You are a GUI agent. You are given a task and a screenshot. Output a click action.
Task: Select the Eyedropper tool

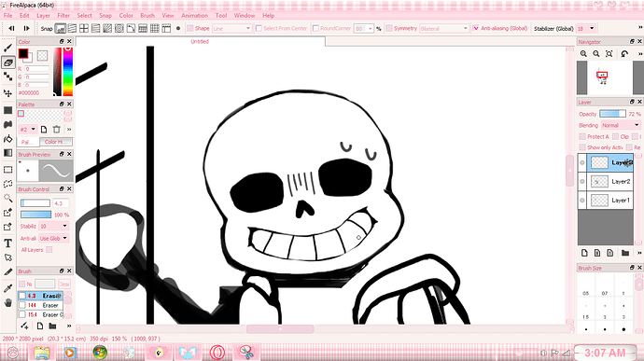pos(7,288)
